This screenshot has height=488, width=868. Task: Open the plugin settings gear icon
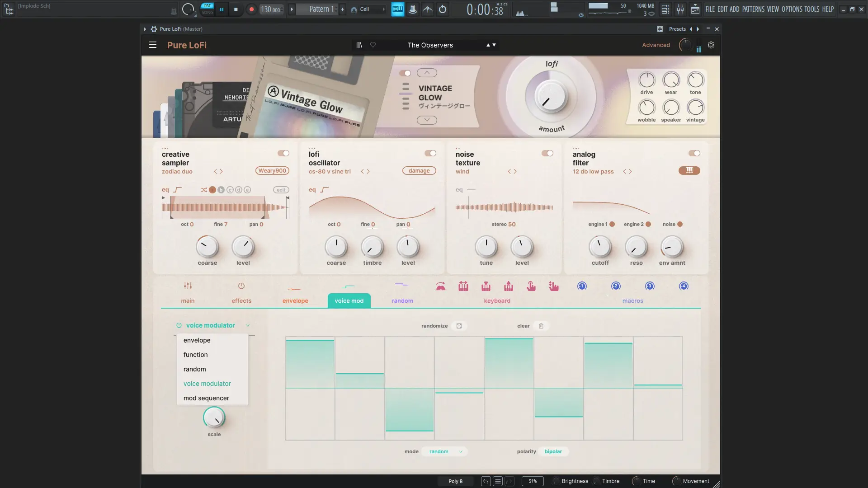(711, 45)
